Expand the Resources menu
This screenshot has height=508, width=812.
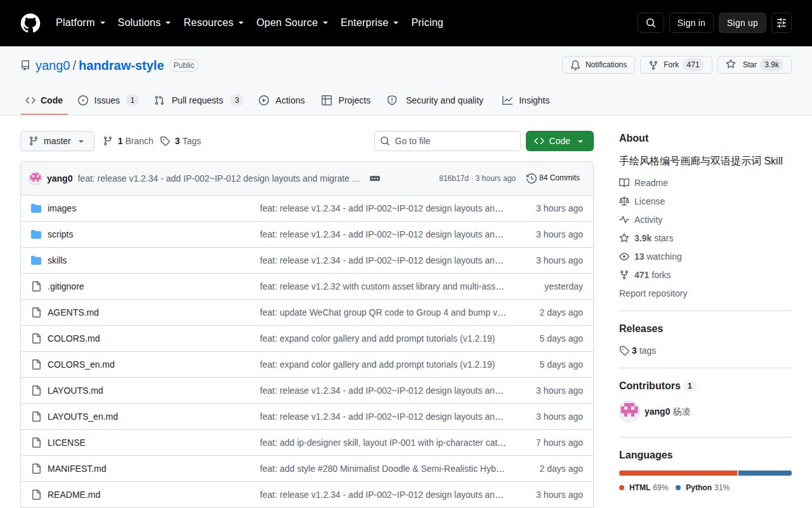tap(214, 23)
